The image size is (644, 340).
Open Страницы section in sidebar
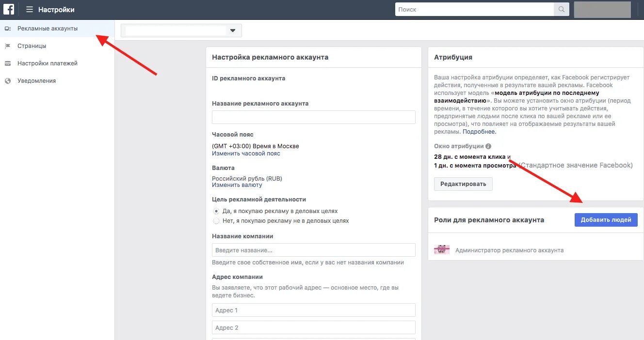pos(57,46)
